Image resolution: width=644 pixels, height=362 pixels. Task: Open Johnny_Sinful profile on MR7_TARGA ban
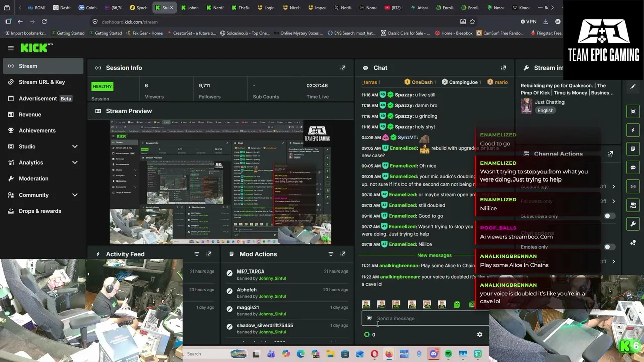[272, 278]
